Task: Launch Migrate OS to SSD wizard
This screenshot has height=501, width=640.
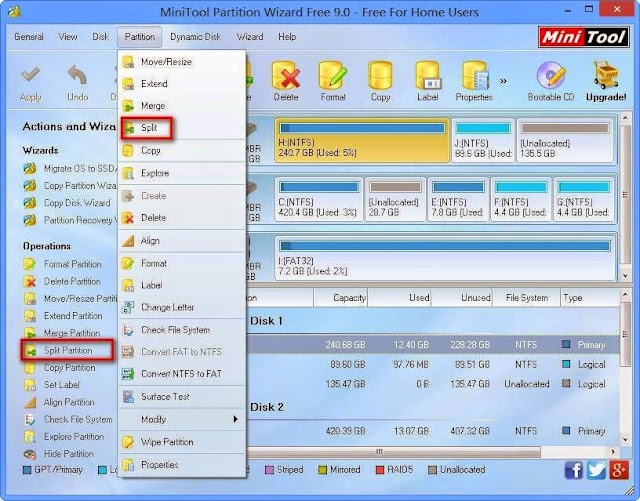Action: [69, 168]
